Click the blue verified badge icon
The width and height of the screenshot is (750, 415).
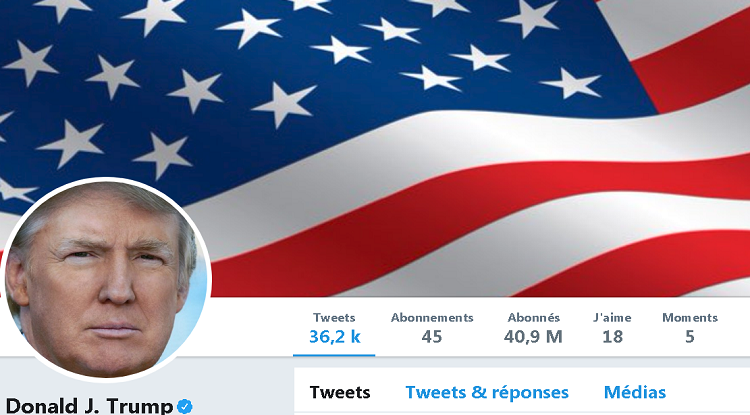[185, 407]
